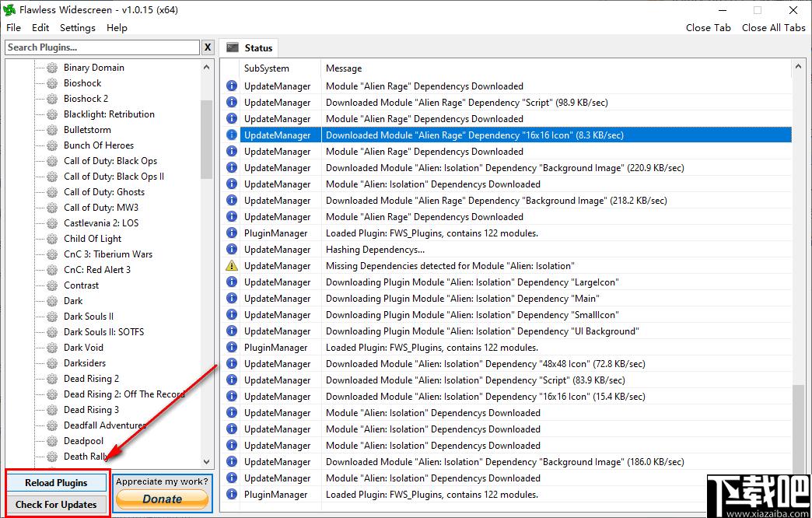Switch to the Status tab
The width and height of the screenshot is (812, 518).
[249, 47]
